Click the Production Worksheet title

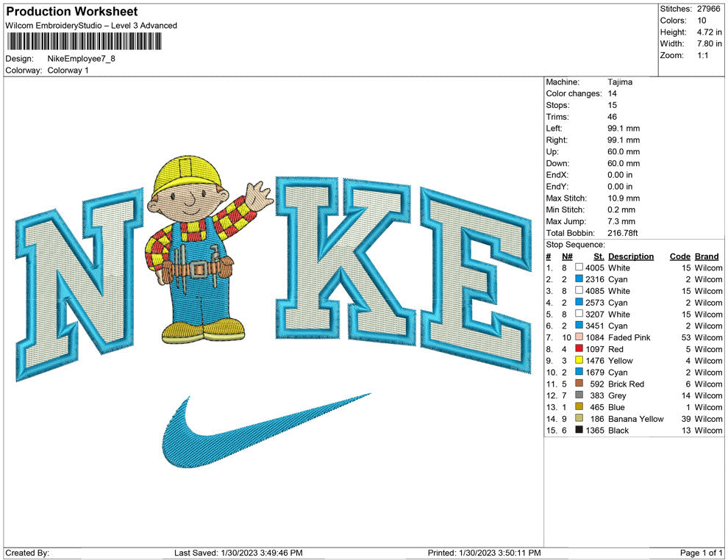point(72,12)
